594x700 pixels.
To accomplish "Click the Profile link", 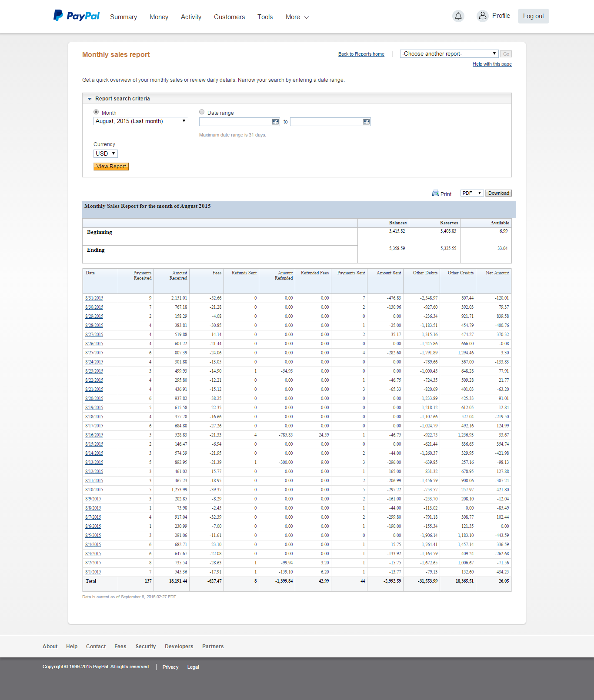I will 501,16.
